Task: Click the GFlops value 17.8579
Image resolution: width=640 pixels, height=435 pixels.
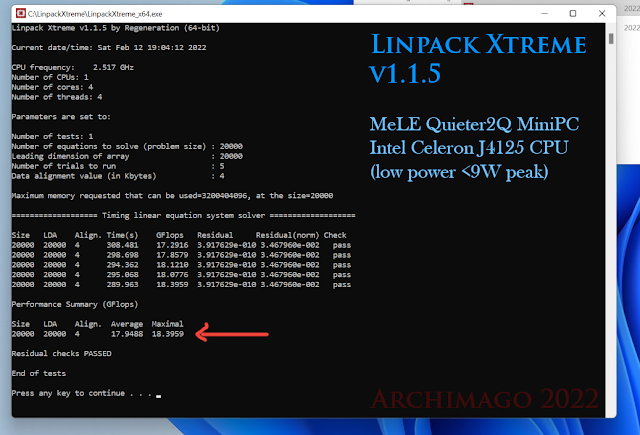Action: 172,255
